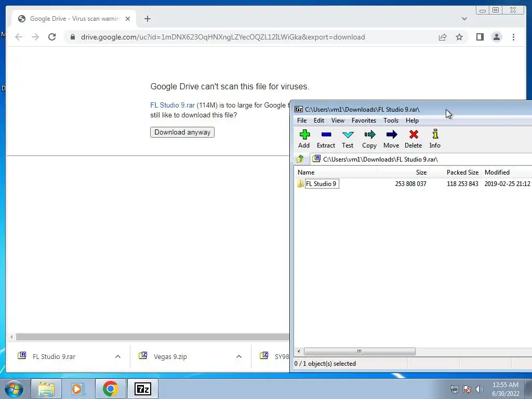532x399 pixels.
Task: Click the Add button in 7-Zip toolbar
Action: pyautogui.click(x=304, y=139)
